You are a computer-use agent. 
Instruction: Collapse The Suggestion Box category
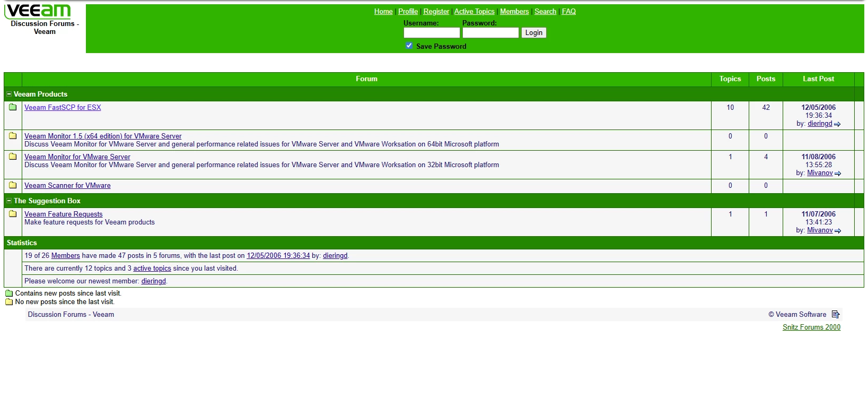point(9,201)
